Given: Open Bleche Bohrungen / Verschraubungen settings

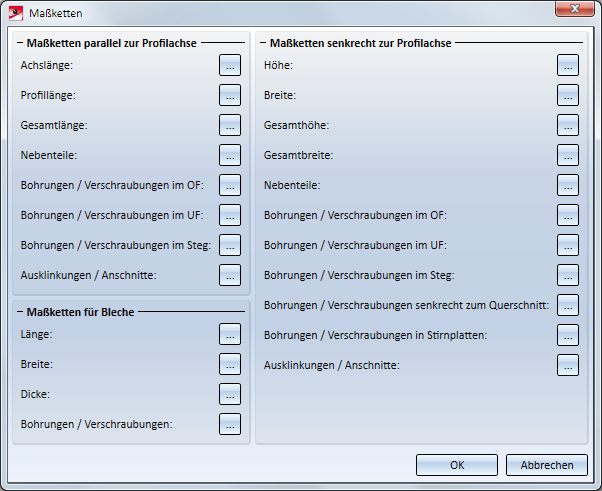Looking at the screenshot, I should tap(230, 424).
